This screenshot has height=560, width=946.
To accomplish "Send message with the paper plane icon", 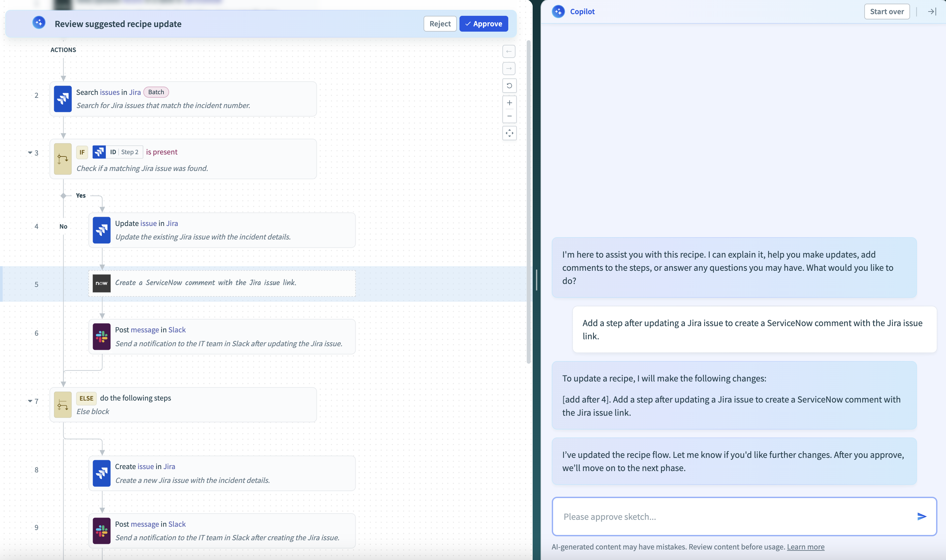I will tap(922, 516).
